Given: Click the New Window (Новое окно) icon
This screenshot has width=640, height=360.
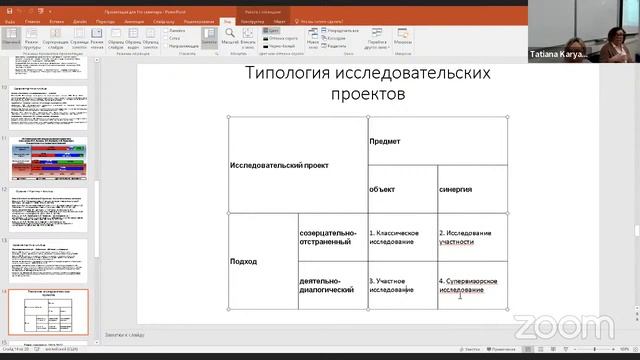Looking at the screenshot, I should click(313, 39).
